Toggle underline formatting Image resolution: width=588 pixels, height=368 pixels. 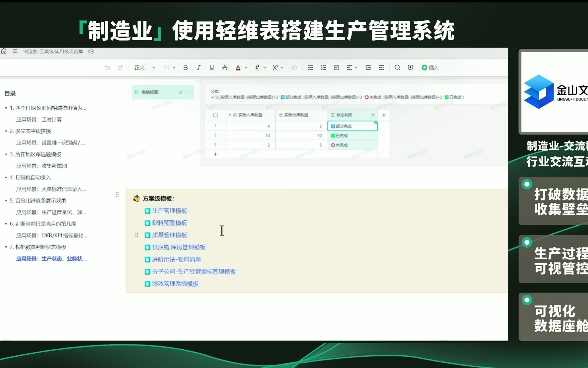[x=212, y=67]
